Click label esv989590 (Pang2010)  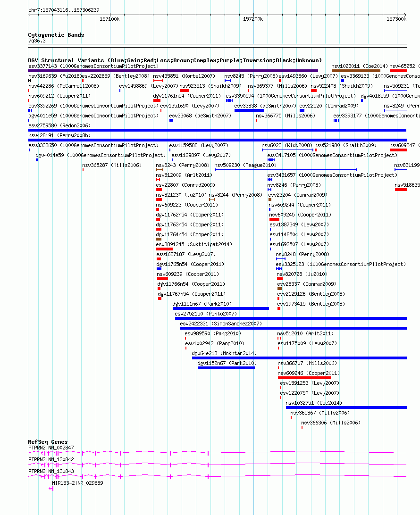pyautogui.click(x=213, y=333)
